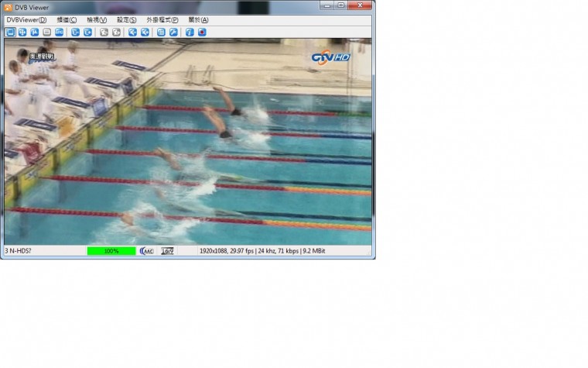Image resolution: width=588 pixels, height=368 pixels.
Task: Click the fullscreen arrows toolbar icon
Action: tap(22, 33)
